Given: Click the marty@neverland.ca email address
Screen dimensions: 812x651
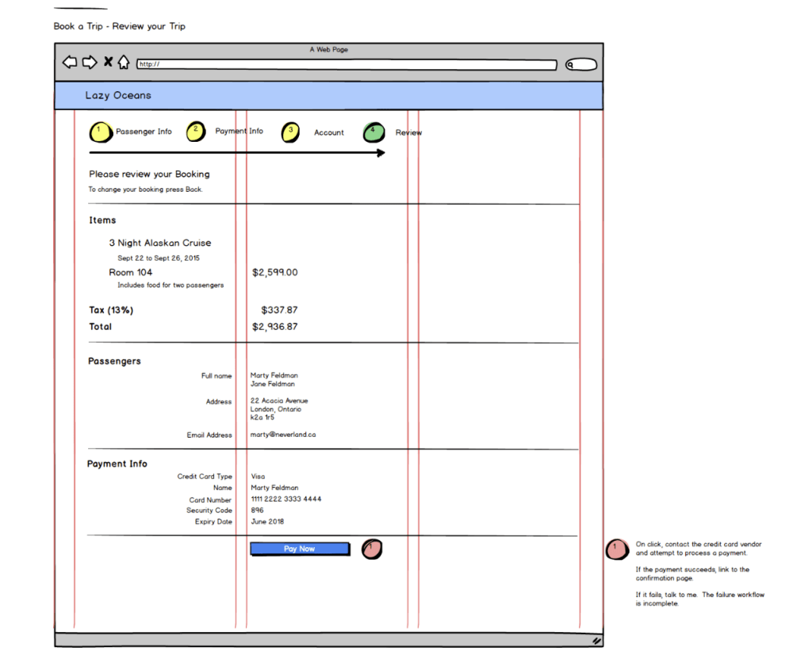Looking at the screenshot, I should pos(283,435).
